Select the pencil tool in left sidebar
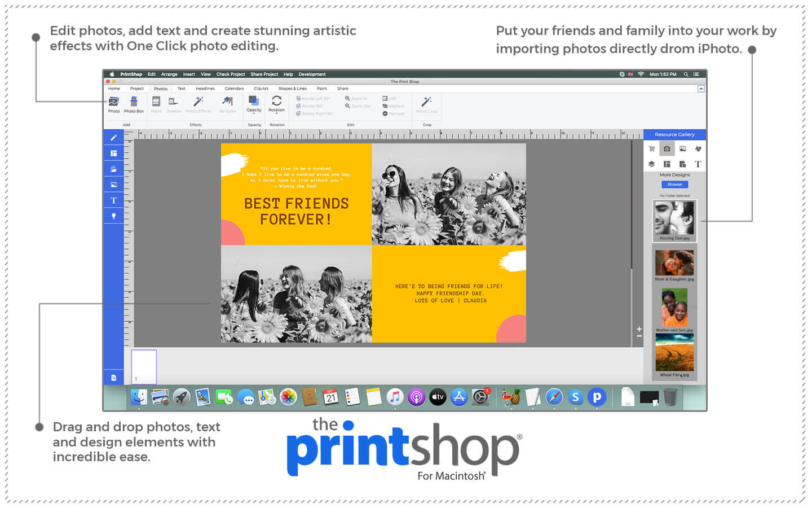 click(114, 138)
